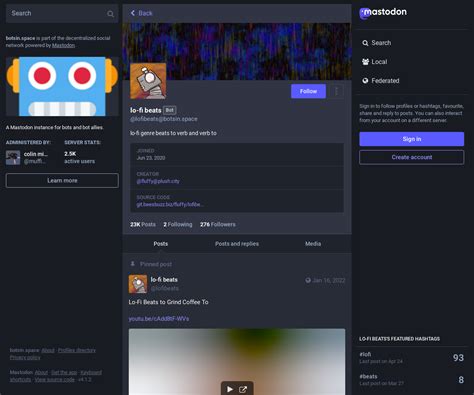This screenshot has width=474, height=395.
Task: Open Search in the right navigation
Action: [377, 43]
